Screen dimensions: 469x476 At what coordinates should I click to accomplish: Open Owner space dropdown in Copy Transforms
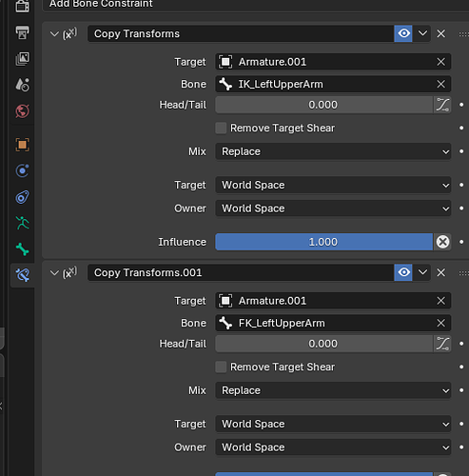coord(333,208)
